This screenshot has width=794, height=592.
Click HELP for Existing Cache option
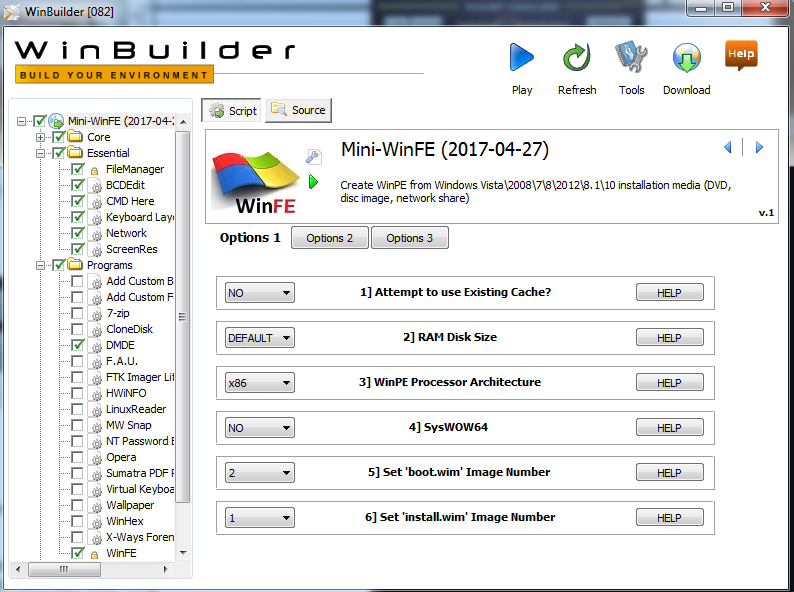[x=669, y=293]
